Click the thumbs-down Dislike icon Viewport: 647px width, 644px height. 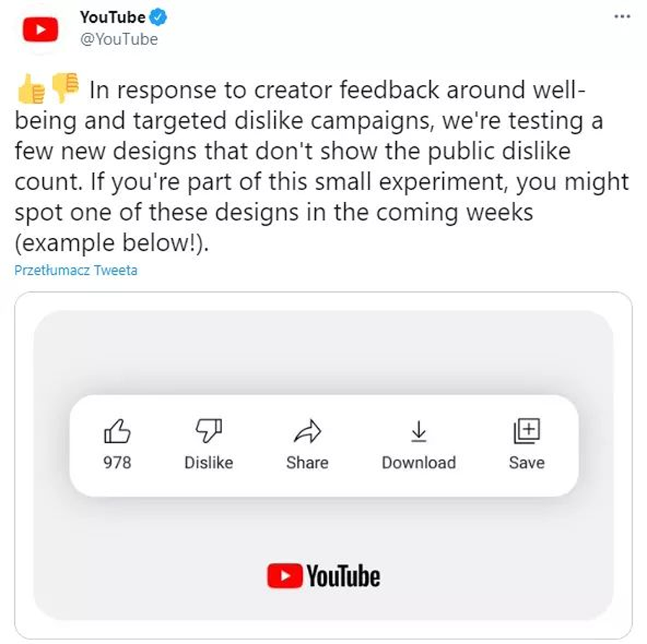pos(208,431)
